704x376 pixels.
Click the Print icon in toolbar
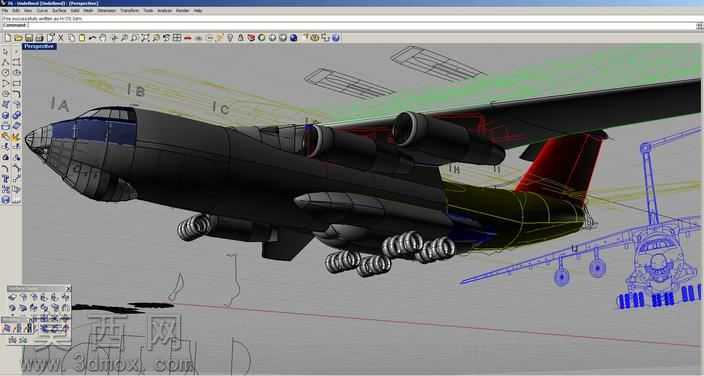pyautogui.click(x=39, y=38)
